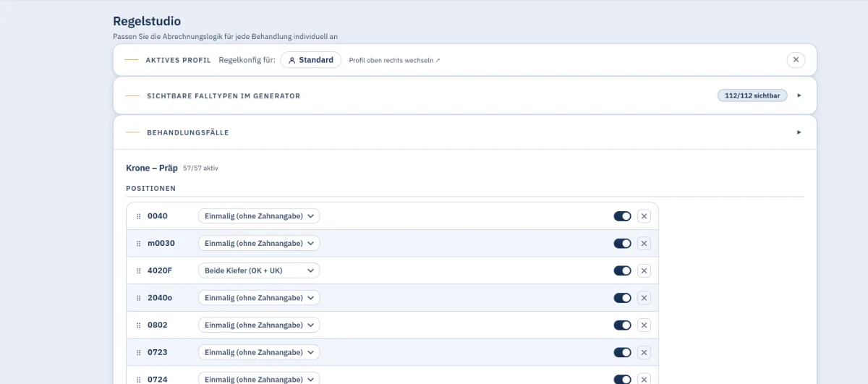Grab the drag handle of row 0802
Viewport: 868px width, 384px height.
139,325
